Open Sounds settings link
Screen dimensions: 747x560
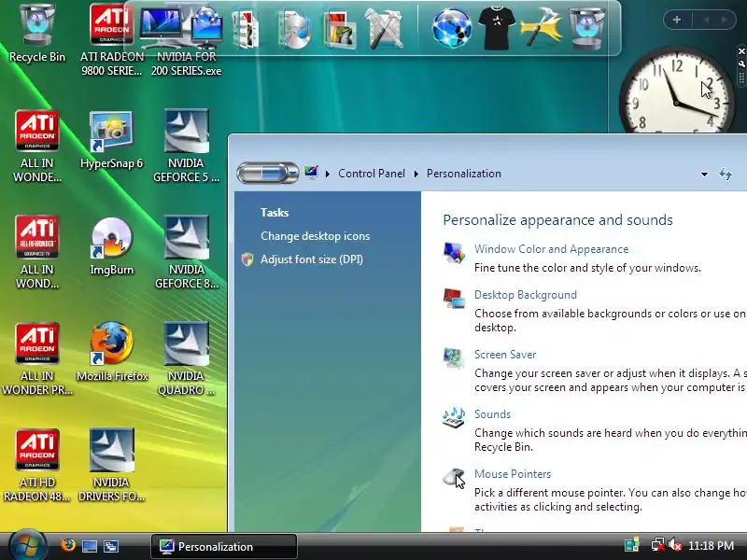(x=492, y=414)
